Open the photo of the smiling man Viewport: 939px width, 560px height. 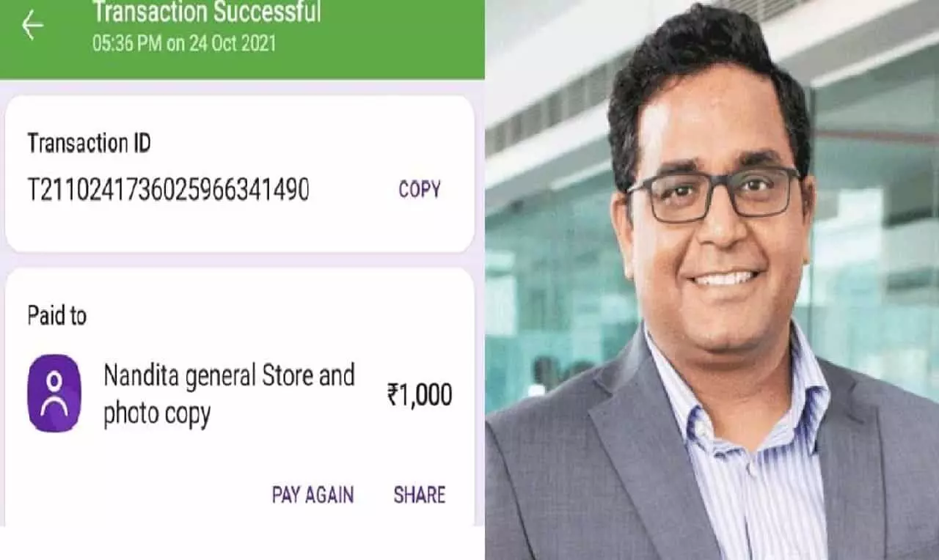click(x=712, y=280)
